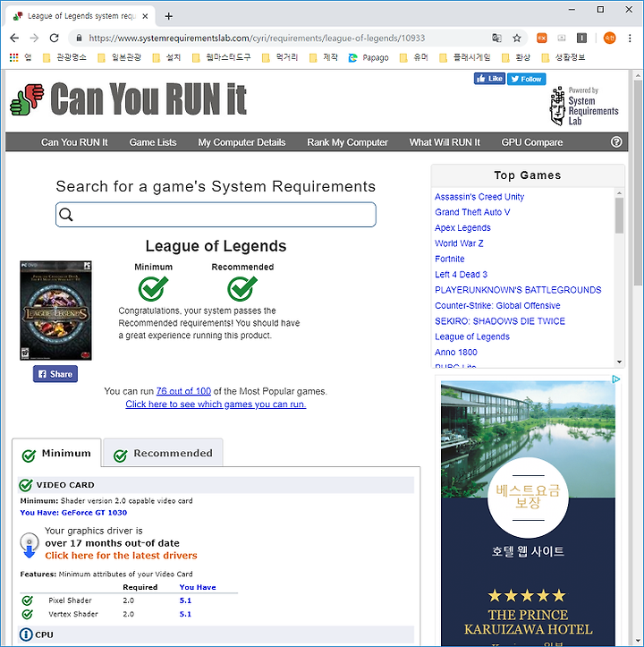This screenshot has width=644, height=647.
Task: Open the GeForce GT 1030 link
Action: click(x=94, y=513)
